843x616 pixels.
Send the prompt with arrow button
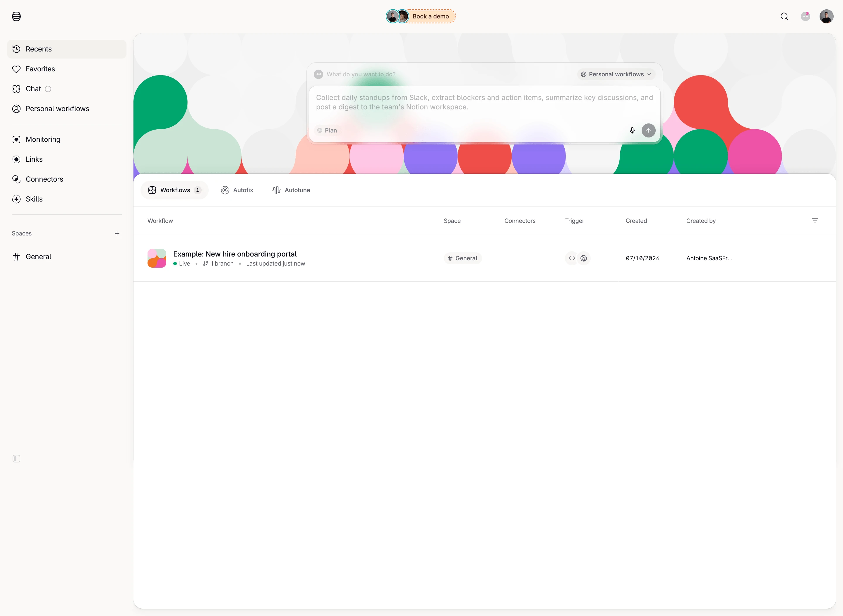pyautogui.click(x=648, y=130)
